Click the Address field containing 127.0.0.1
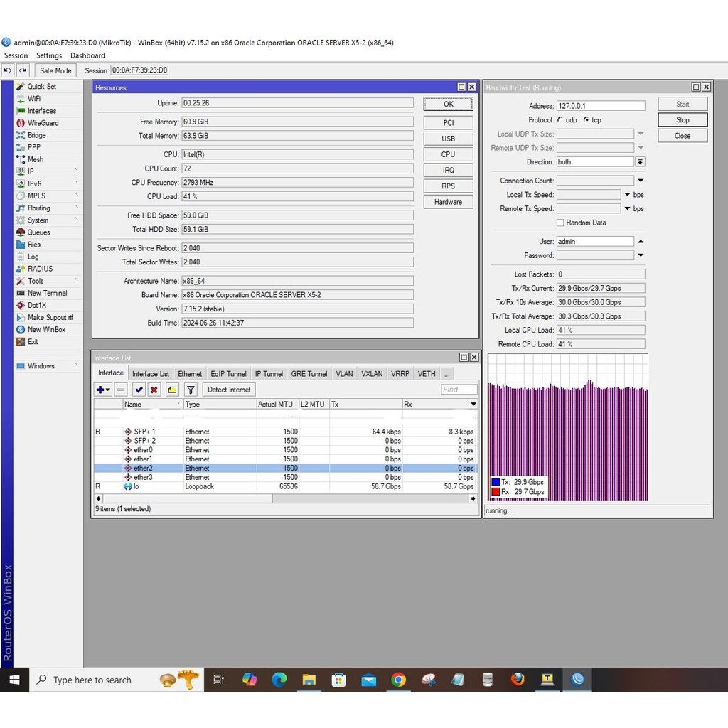The width and height of the screenshot is (728, 728). (600, 106)
